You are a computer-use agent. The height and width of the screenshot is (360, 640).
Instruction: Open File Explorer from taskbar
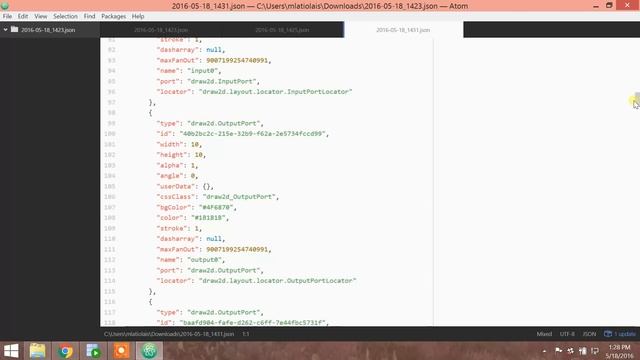pos(38,351)
